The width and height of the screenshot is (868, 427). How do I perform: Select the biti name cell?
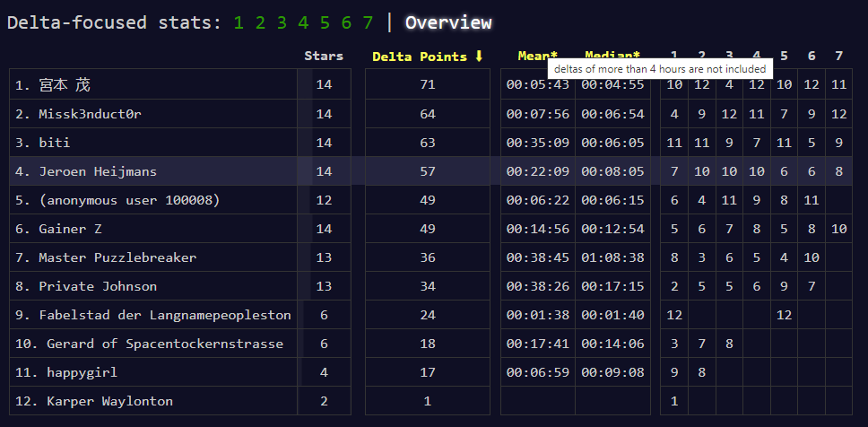click(153, 143)
